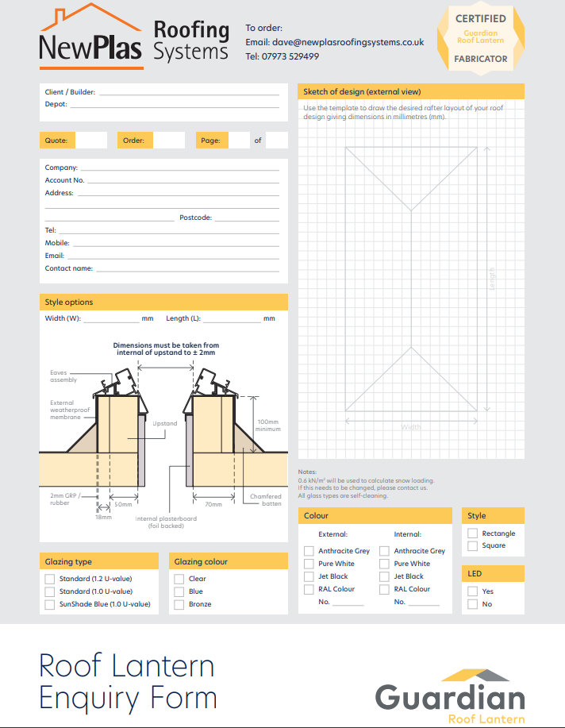Screen dimensions: 565x728
Task: Tick the internal Jet Black colour box
Action: coord(384,576)
